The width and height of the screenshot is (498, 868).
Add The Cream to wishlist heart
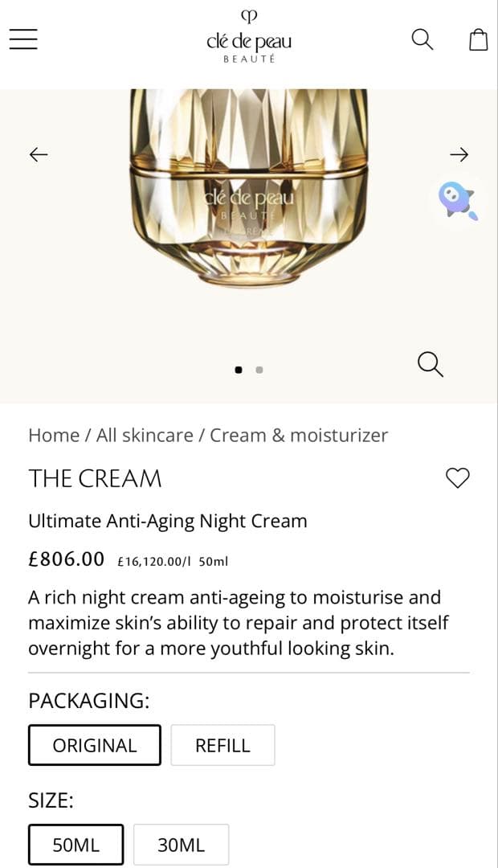[x=457, y=478]
